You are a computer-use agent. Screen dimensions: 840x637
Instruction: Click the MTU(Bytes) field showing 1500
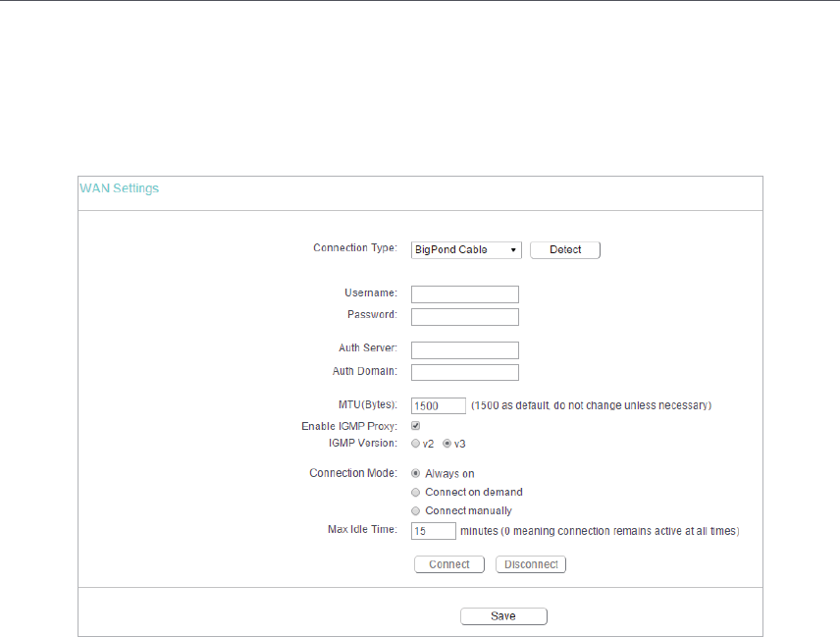coord(439,405)
